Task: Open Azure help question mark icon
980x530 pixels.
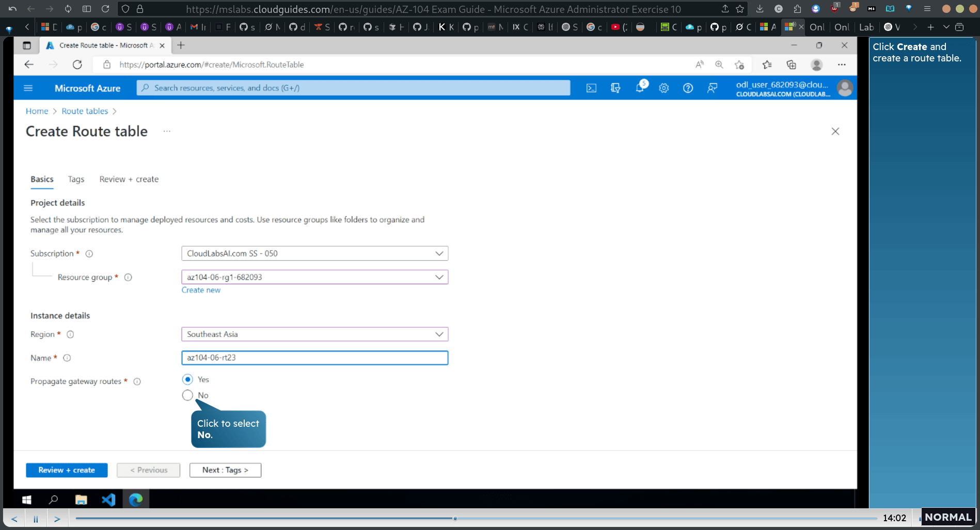Action: click(688, 88)
